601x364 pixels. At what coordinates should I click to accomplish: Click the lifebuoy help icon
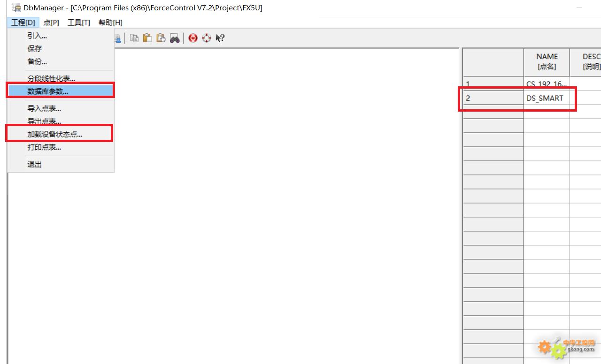(207, 38)
